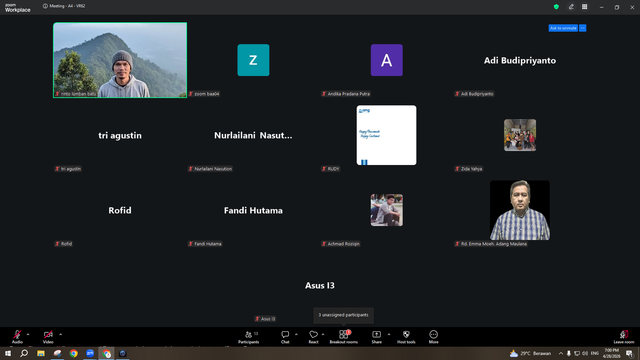640x360 pixels.
Task: Expand chat options arrow
Action: click(x=296, y=334)
